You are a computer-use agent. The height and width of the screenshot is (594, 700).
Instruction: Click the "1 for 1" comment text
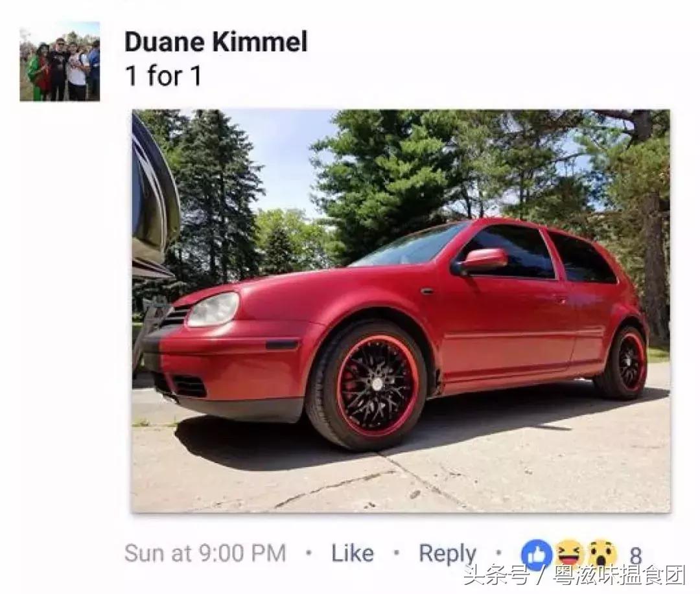point(163,75)
